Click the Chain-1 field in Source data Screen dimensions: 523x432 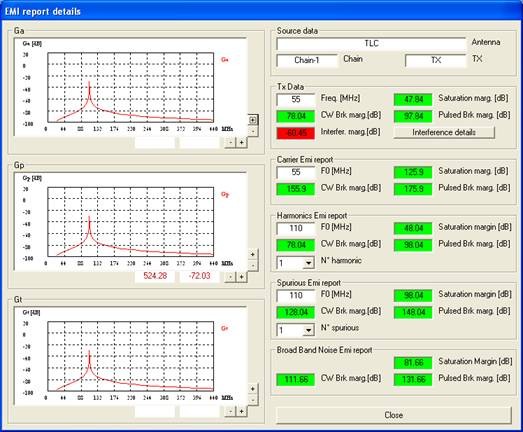click(x=307, y=60)
